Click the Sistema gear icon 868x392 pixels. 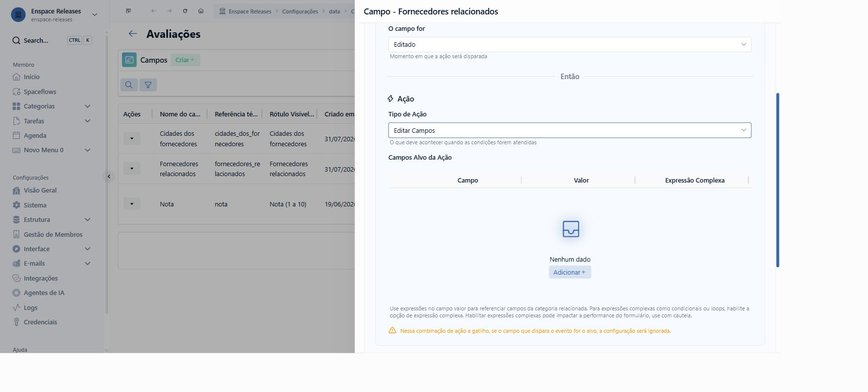[16, 205]
